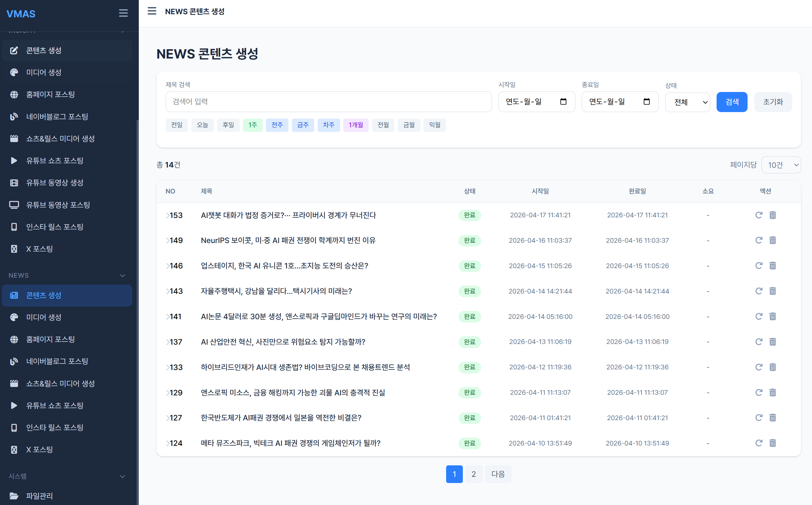Click the regenerate icon for row 153
The image size is (812, 505).
(x=758, y=215)
